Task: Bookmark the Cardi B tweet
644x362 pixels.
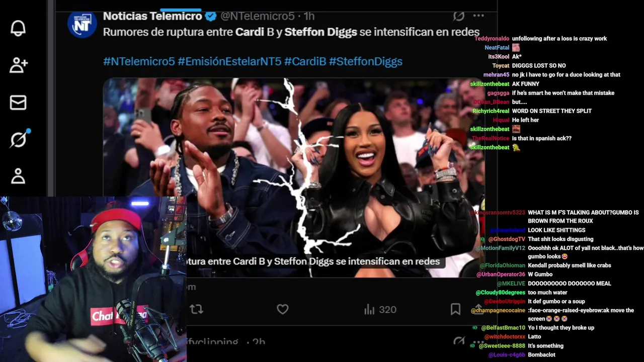Action: [x=455, y=309]
